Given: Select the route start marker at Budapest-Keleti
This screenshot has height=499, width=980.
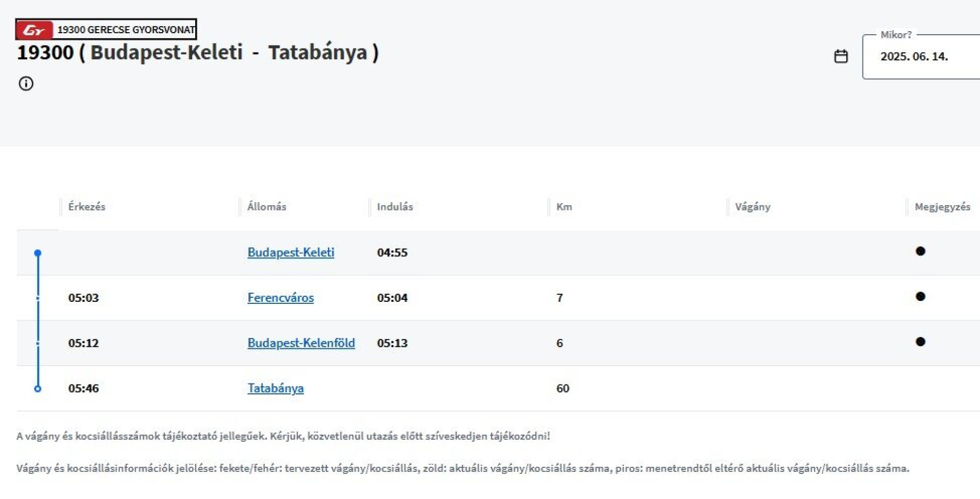Looking at the screenshot, I should tap(38, 253).
